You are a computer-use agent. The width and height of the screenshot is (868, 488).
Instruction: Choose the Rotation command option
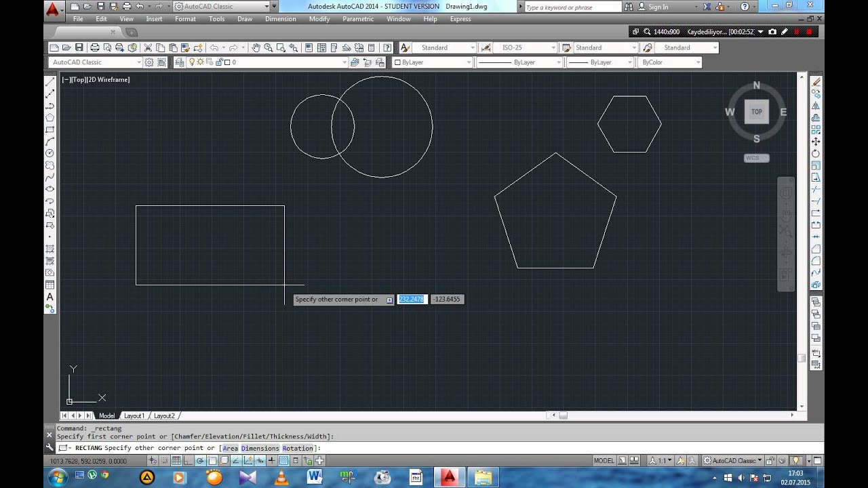coord(298,448)
